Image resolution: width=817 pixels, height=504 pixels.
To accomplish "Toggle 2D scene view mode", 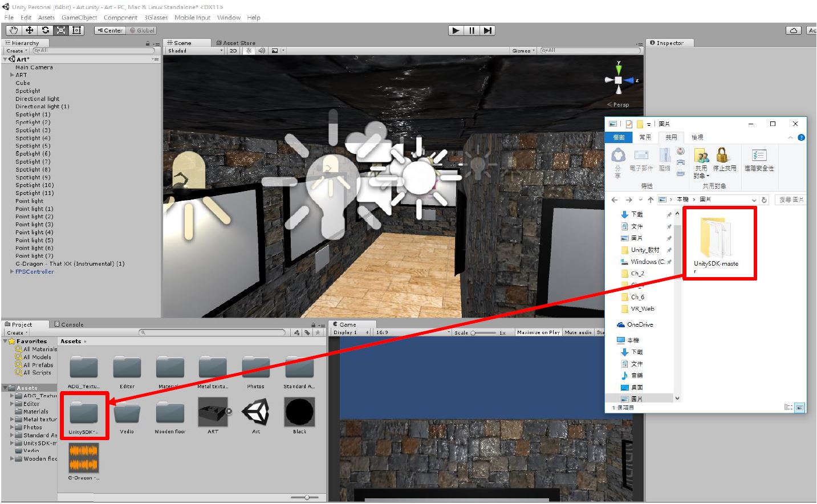I will pyautogui.click(x=233, y=51).
